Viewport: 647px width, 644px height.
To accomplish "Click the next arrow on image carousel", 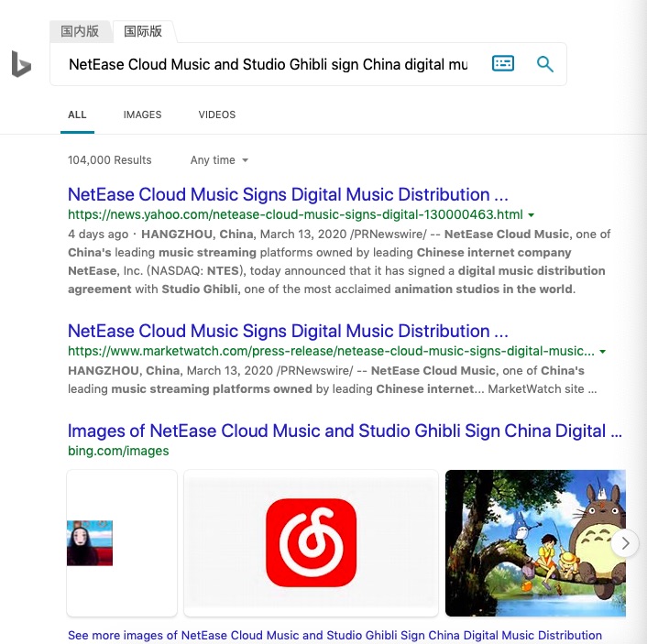I will click(625, 543).
